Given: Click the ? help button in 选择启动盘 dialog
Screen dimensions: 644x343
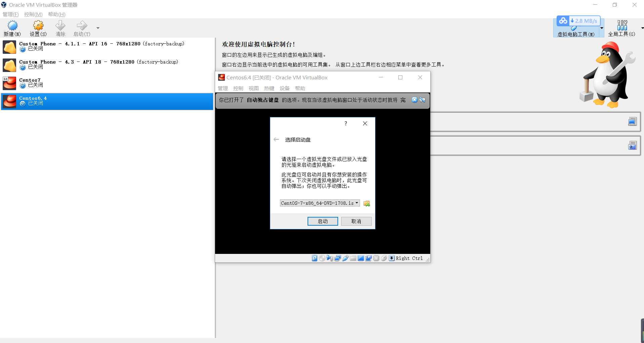Looking at the screenshot, I should tap(346, 123).
